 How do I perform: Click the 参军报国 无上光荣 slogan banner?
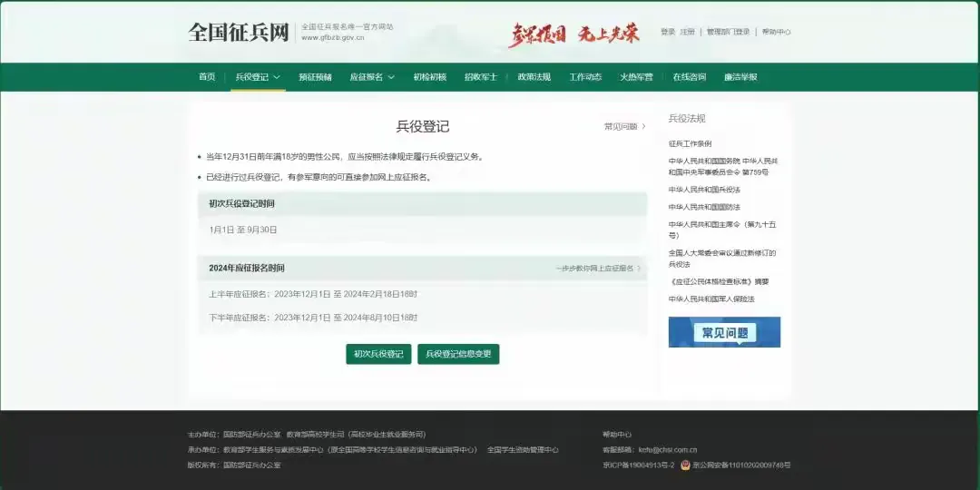[x=573, y=34]
